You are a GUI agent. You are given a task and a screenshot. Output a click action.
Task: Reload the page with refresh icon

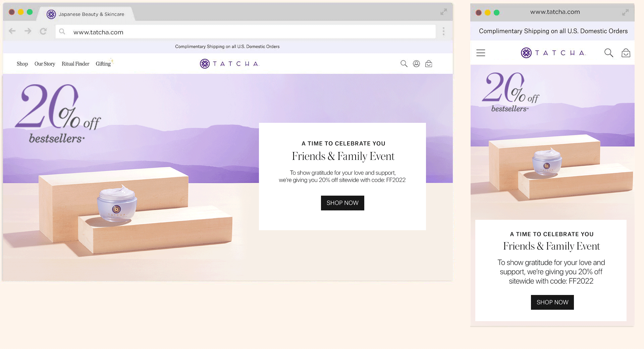(43, 31)
